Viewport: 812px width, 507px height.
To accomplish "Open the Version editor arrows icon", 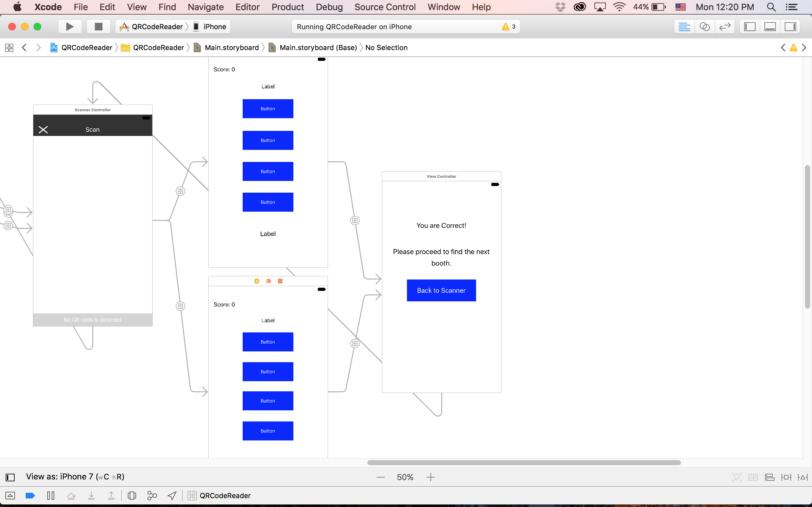I will tap(725, 27).
